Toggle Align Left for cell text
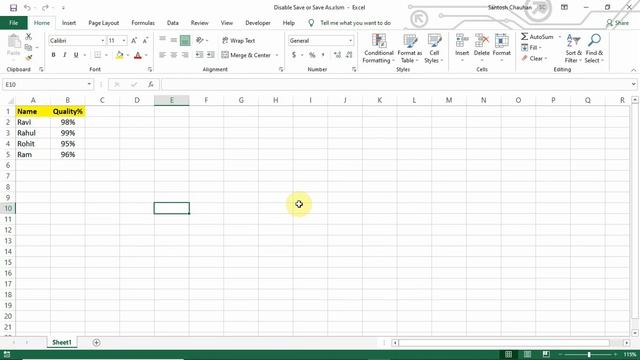The height and width of the screenshot is (360, 640). coord(162,55)
